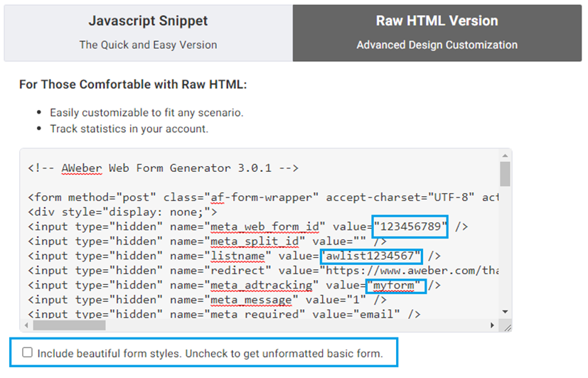The width and height of the screenshot is (588, 378).
Task: Switch to the Javascript Snippet tab
Action: [x=148, y=33]
